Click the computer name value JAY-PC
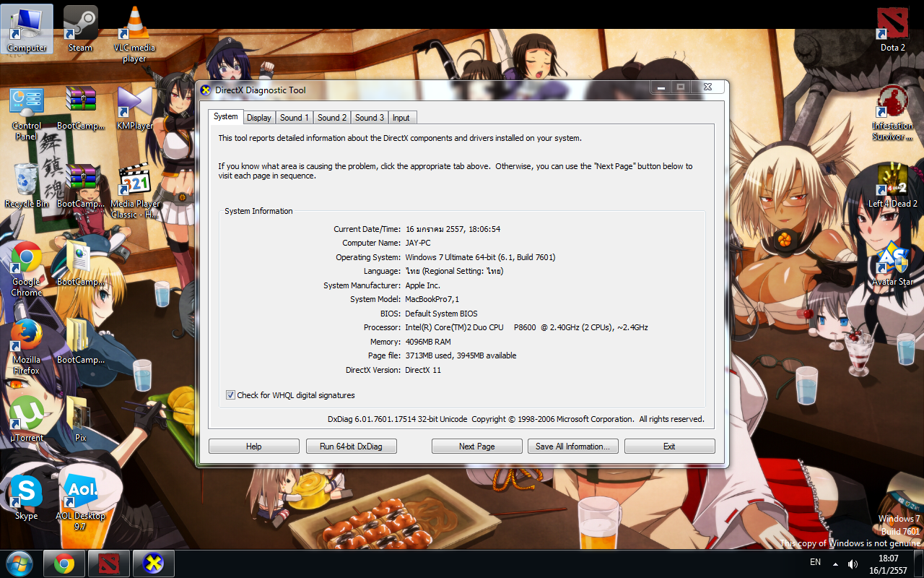924x578 pixels. [x=418, y=243]
